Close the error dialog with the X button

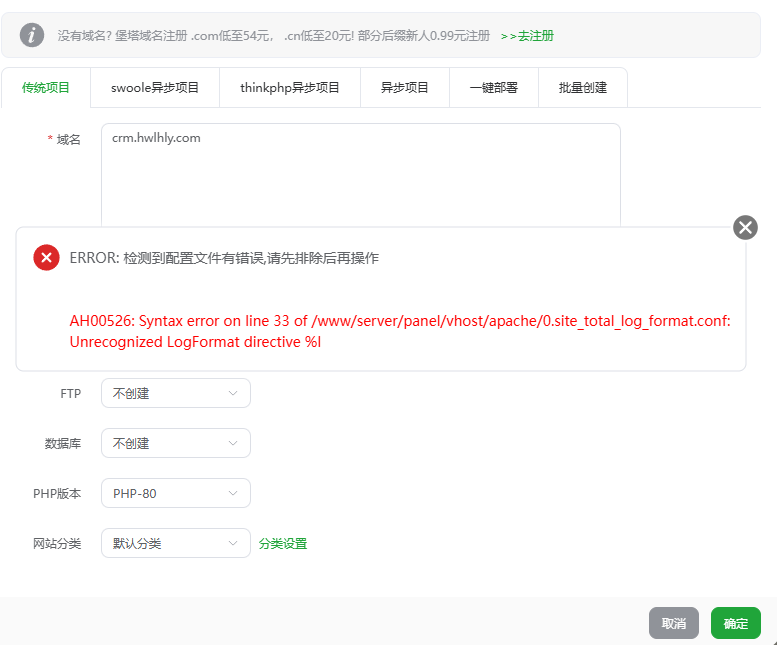click(x=745, y=227)
